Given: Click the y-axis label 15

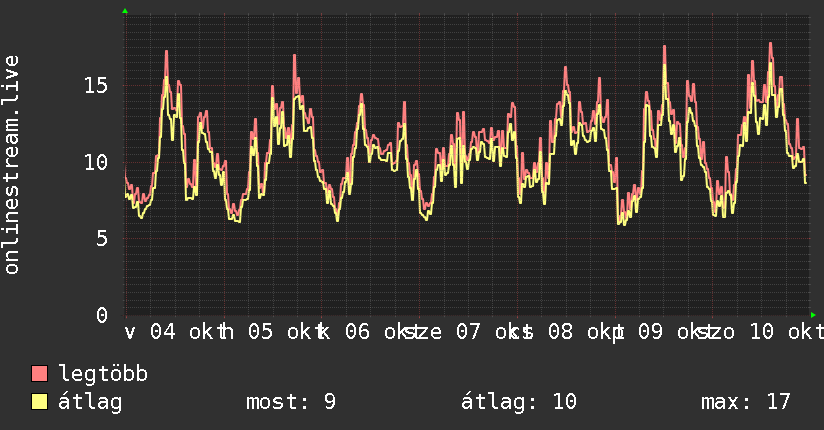Looking at the screenshot, I should click(x=96, y=85).
